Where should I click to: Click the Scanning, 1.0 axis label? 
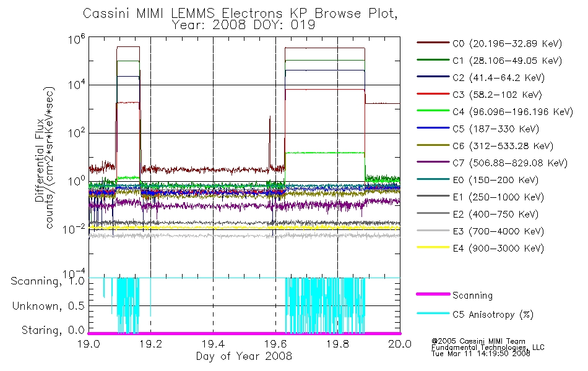[x=48, y=281]
